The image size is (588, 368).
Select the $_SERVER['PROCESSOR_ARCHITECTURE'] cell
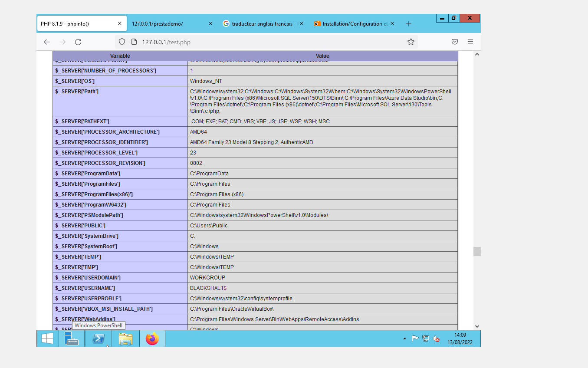[x=120, y=132]
